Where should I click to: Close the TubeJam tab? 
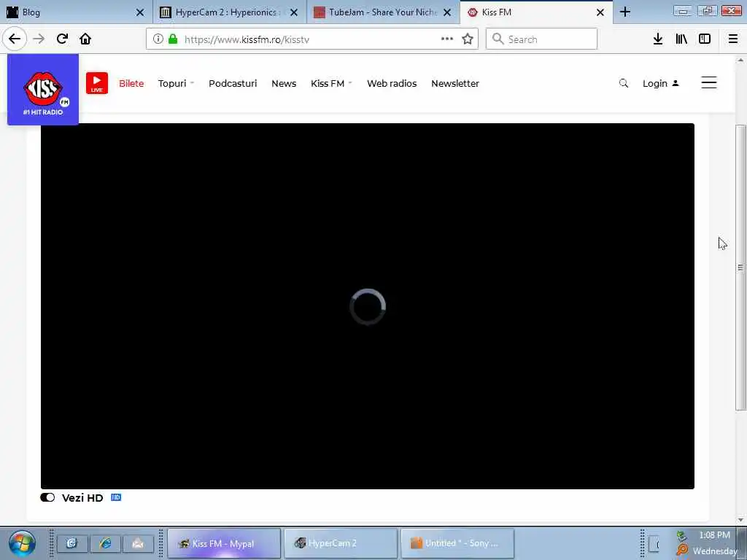click(x=447, y=12)
